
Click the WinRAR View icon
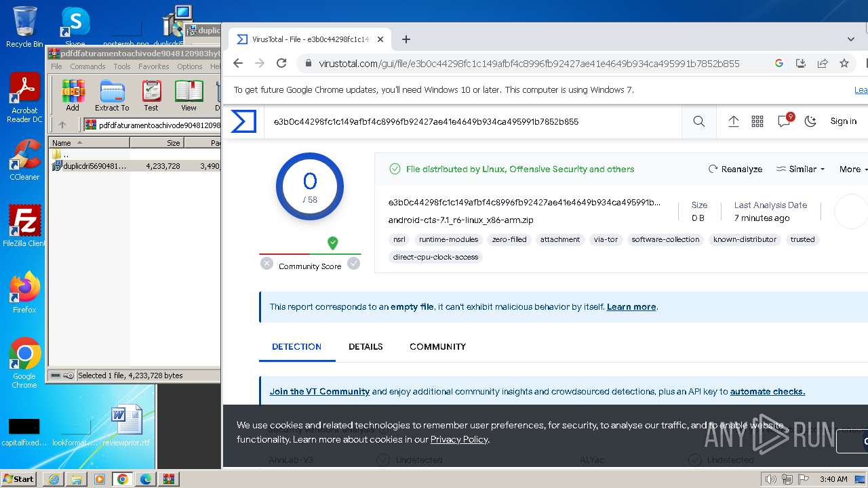[189, 95]
